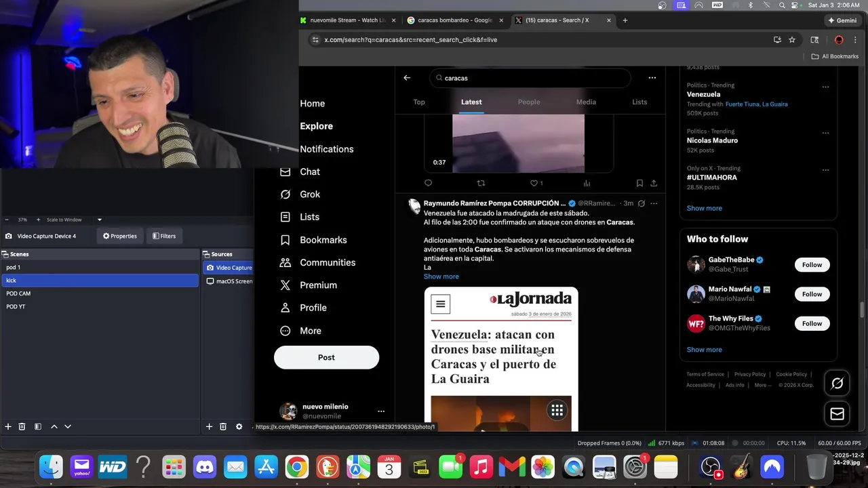The height and width of the screenshot is (488, 868).
Task: Remove selected scene with OBS trash icon
Action: pos(22,426)
